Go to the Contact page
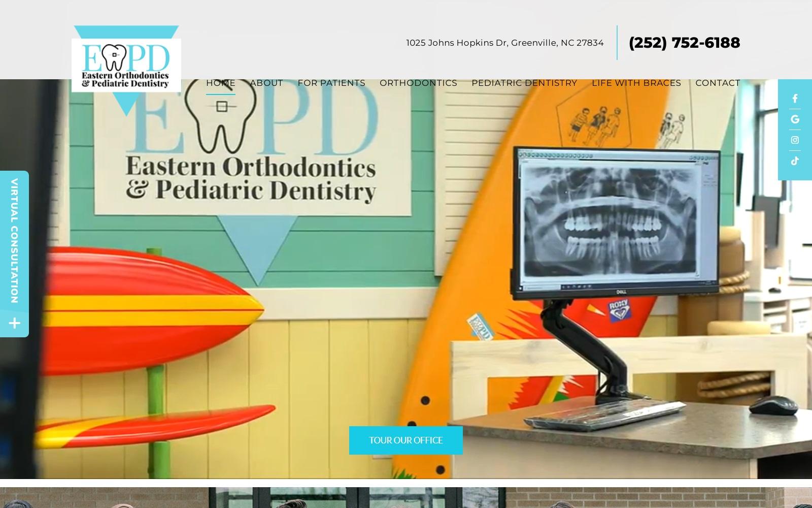The width and height of the screenshot is (812, 508). click(x=718, y=83)
